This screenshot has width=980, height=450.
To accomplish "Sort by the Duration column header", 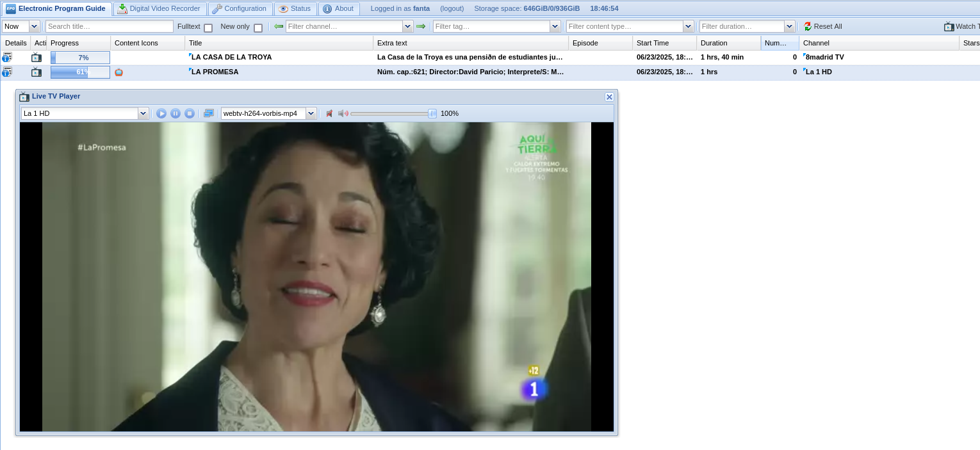I will (x=728, y=43).
